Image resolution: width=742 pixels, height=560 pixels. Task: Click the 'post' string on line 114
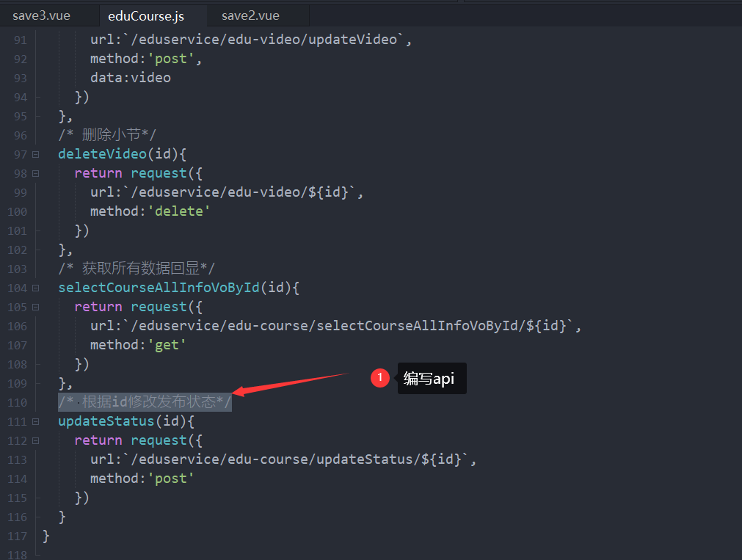click(x=171, y=479)
